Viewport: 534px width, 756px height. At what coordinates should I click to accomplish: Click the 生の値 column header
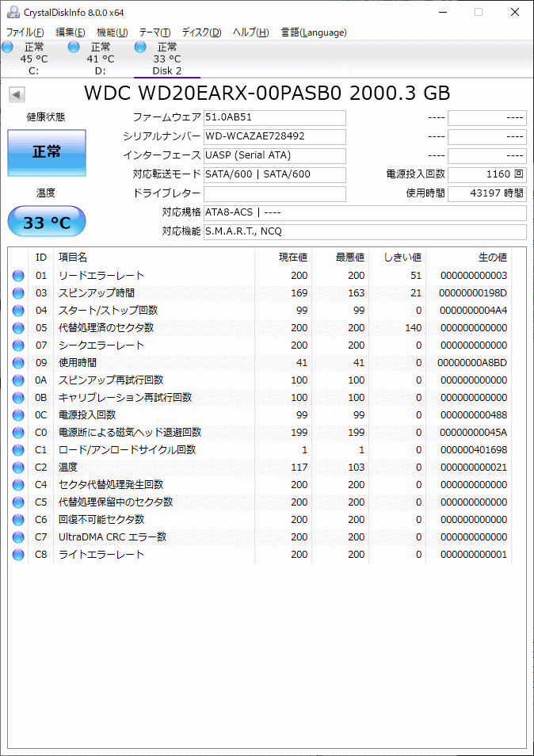pos(491,258)
